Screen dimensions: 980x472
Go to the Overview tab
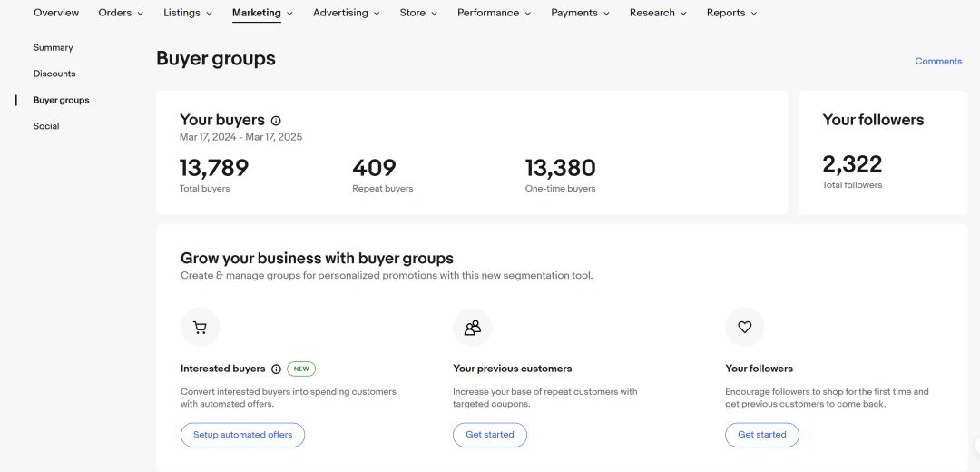[56, 13]
